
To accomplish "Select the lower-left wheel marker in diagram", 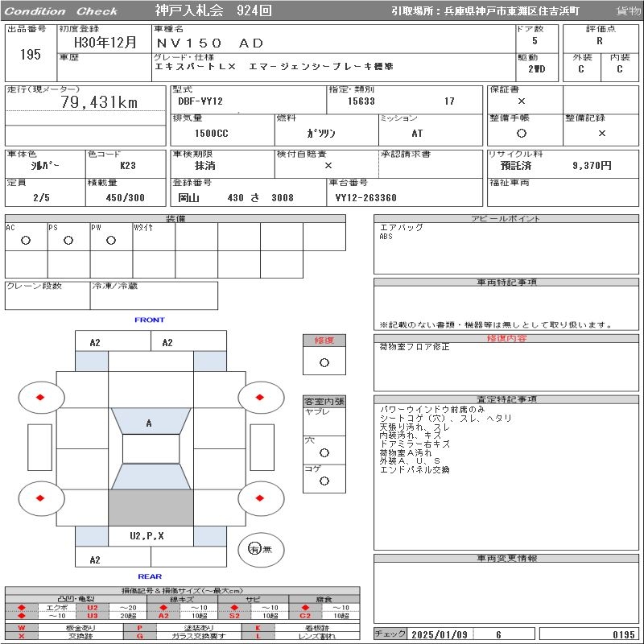I will [x=40, y=497].
